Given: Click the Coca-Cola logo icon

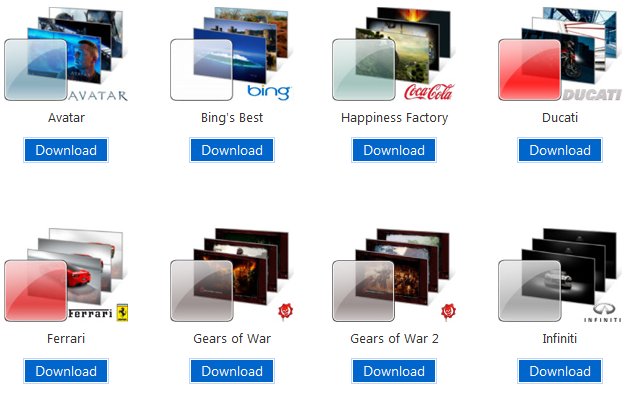Looking at the screenshot, I should click(x=429, y=92).
